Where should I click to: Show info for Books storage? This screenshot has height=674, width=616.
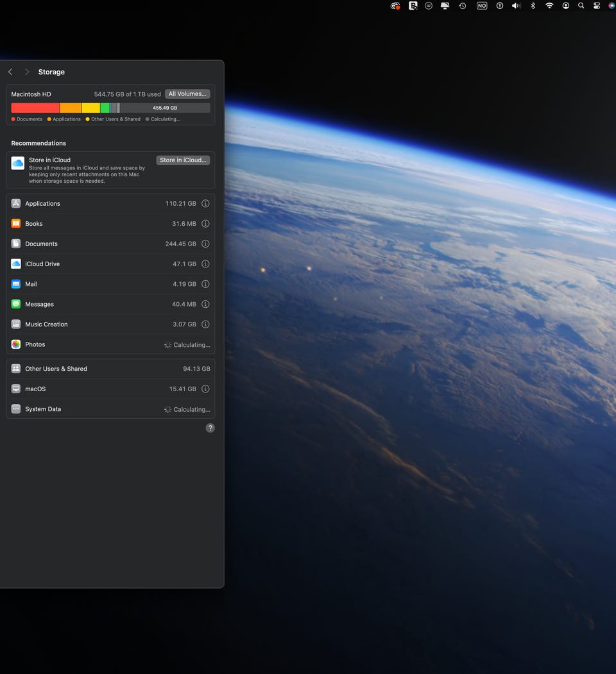point(205,224)
